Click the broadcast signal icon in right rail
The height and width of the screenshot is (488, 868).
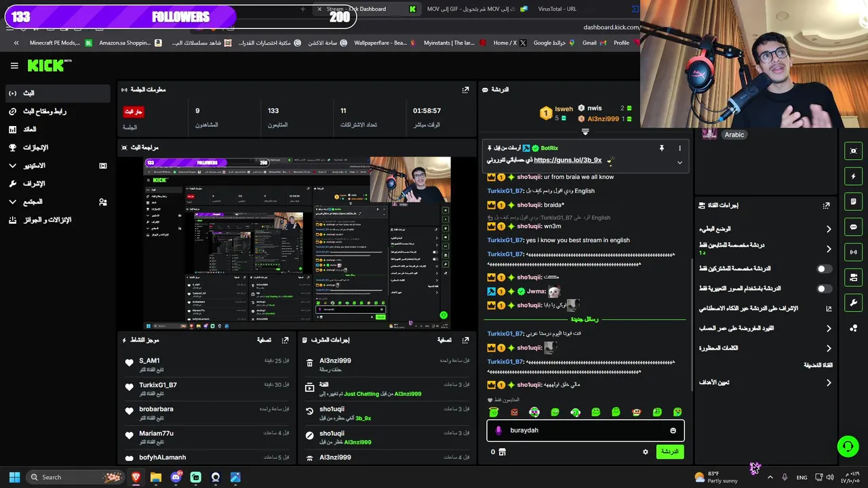click(853, 252)
